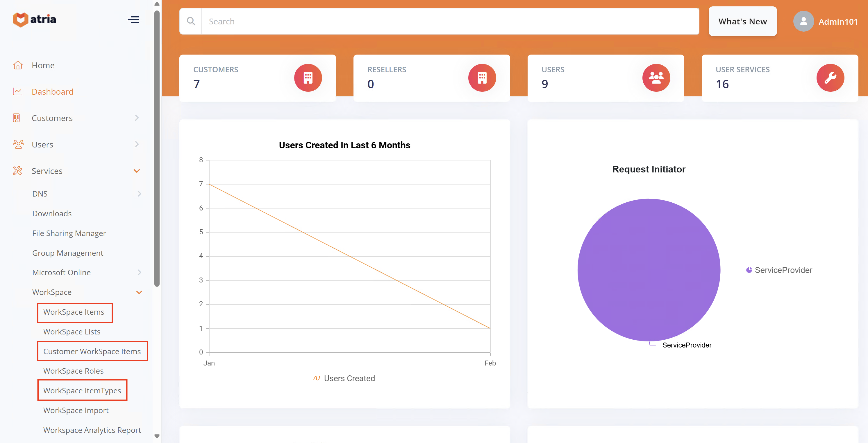Open the Users sidebar menu
Viewport: 868px width, 443px height.
click(42, 144)
